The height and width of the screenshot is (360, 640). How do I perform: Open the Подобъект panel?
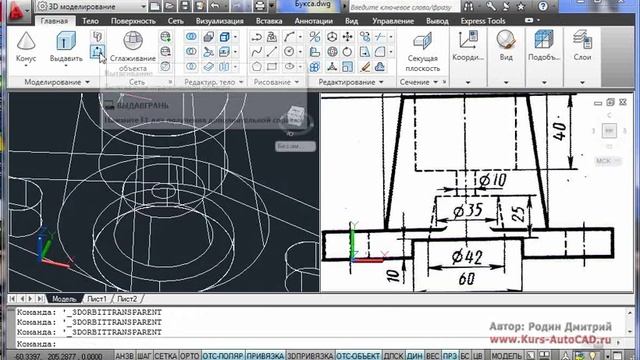(544, 46)
